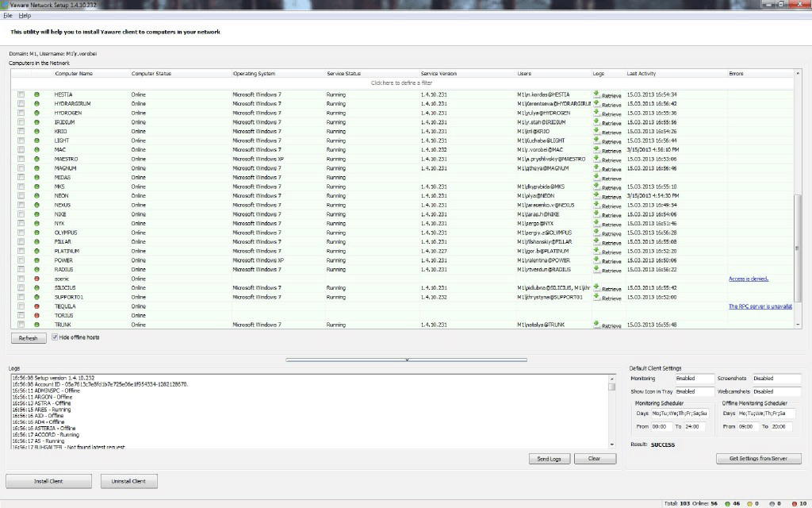
Task: Sort by Last Activity column header
Action: (642, 74)
